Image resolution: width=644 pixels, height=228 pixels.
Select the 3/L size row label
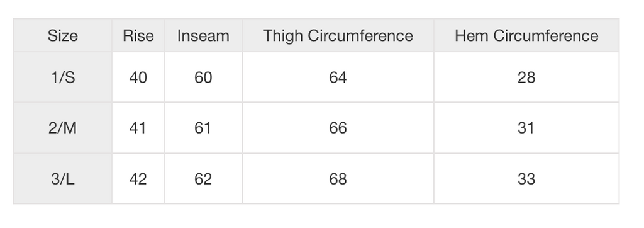(x=63, y=179)
